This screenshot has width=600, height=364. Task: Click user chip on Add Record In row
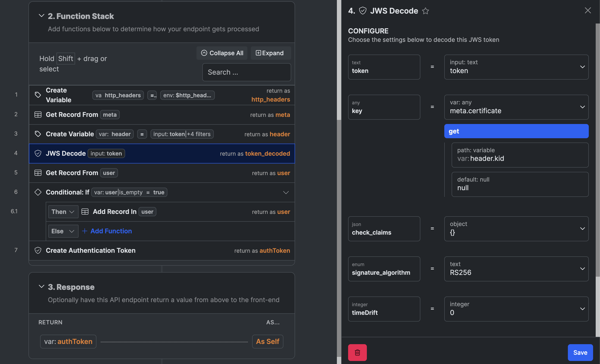tap(147, 212)
